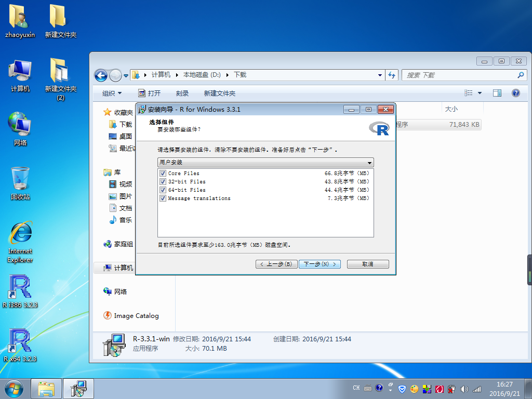The height and width of the screenshot is (399, 532).
Task: Select the R i386 3.2.3 shortcut
Action: click(x=20, y=291)
